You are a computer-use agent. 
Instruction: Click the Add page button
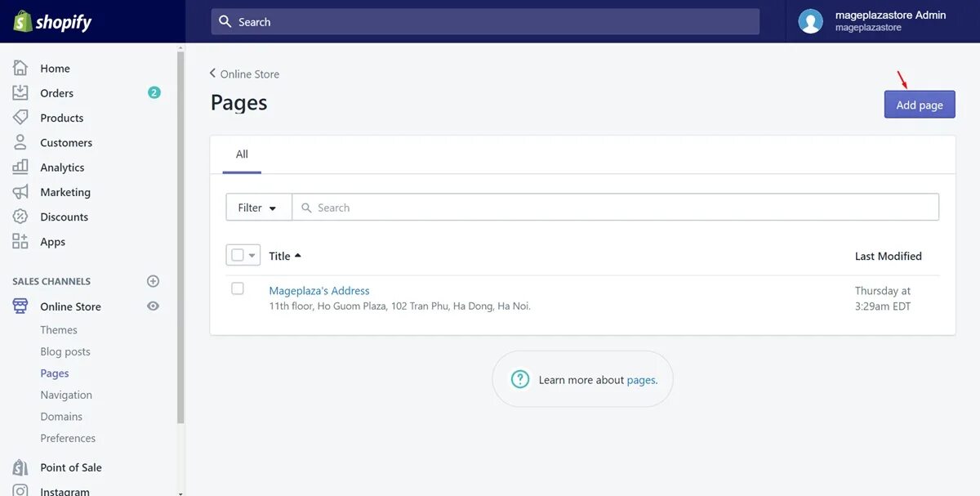coord(919,105)
